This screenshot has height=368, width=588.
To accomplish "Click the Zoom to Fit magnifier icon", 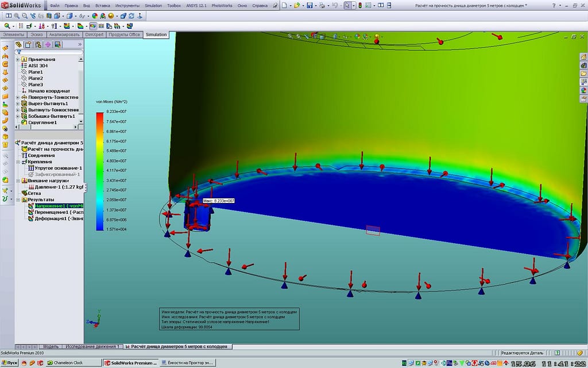I will coord(17,16).
